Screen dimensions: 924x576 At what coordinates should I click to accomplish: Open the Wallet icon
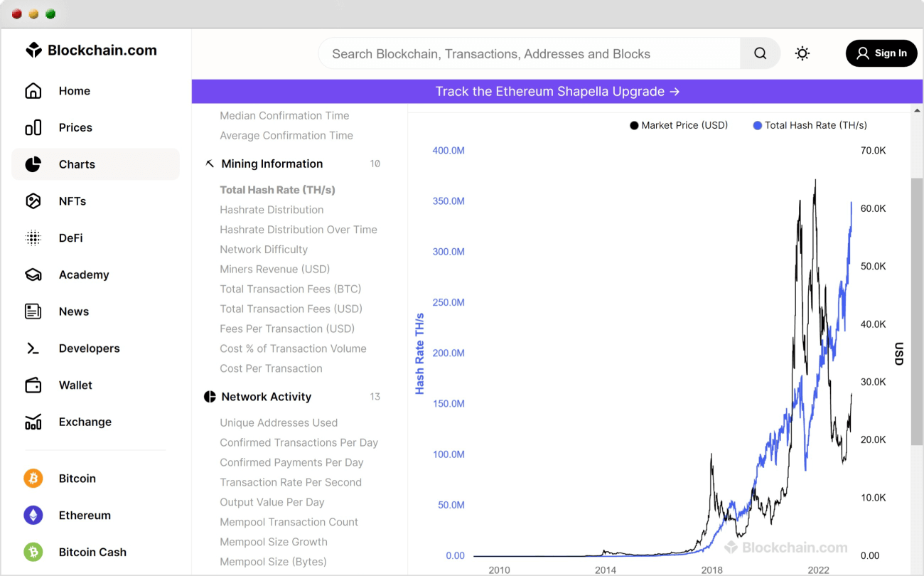pos(33,385)
